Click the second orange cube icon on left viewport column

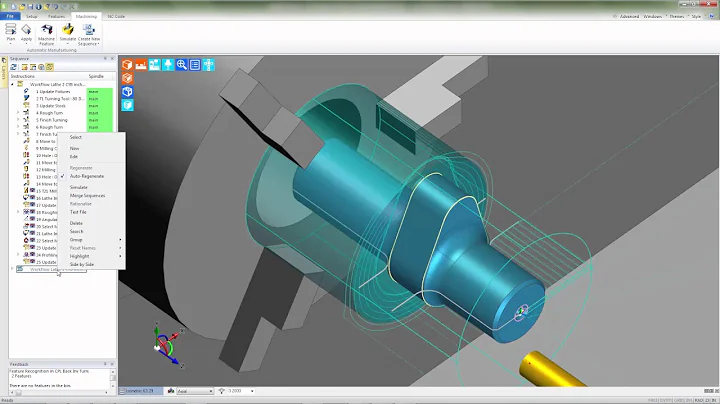click(127, 78)
